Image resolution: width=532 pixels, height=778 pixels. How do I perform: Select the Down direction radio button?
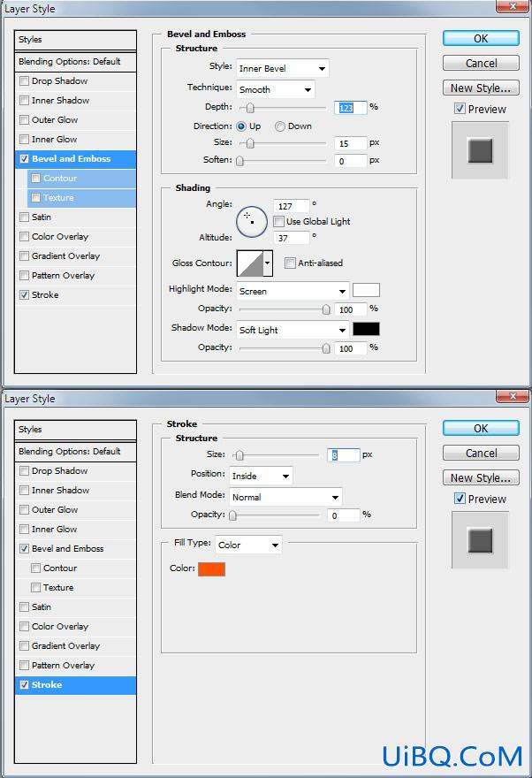279,126
